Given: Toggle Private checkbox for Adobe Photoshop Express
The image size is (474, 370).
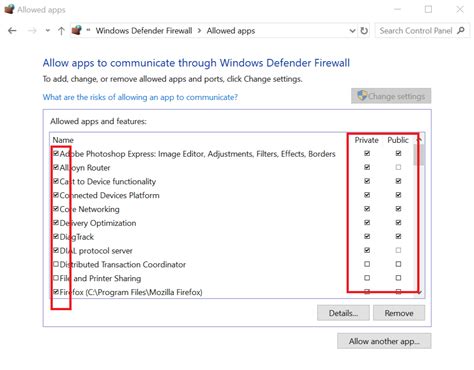Looking at the screenshot, I should (x=367, y=153).
